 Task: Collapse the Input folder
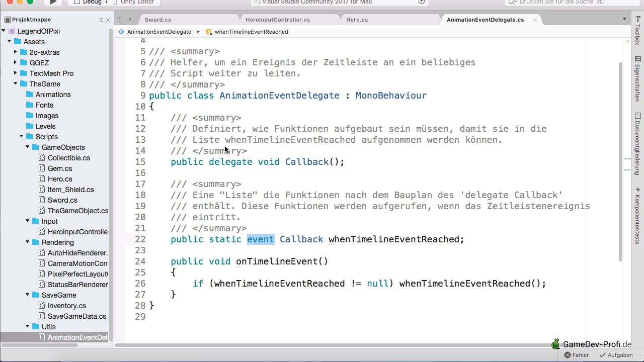tap(27, 221)
